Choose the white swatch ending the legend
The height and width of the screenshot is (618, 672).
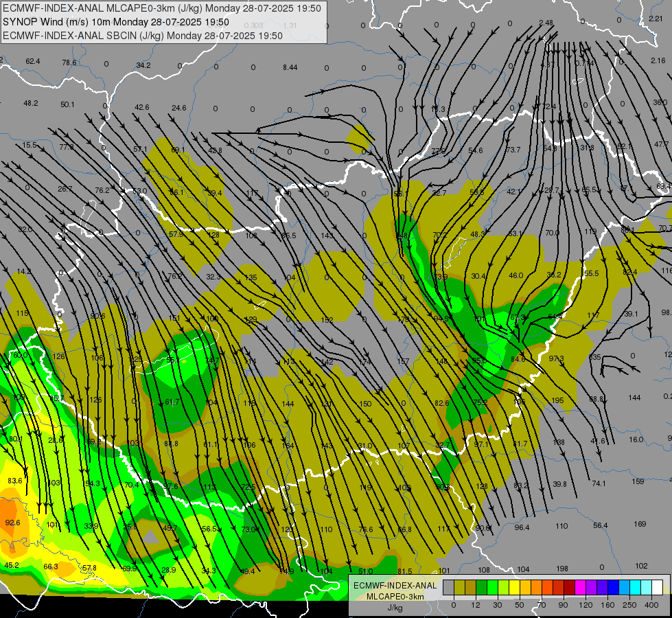(x=658, y=587)
